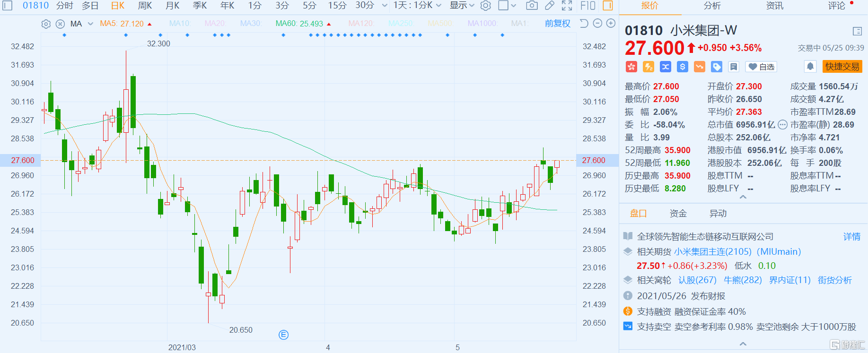Zoom out chart with minus icon
Screen dimensions: 868x353
[x=597, y=23]
